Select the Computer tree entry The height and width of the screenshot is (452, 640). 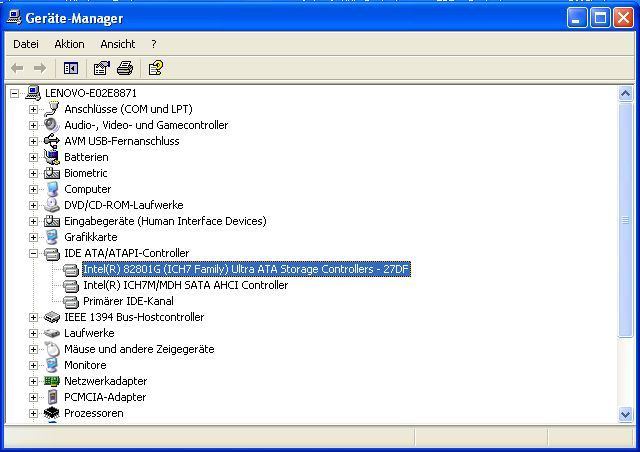pyautogui.click(x=87, y=189)
